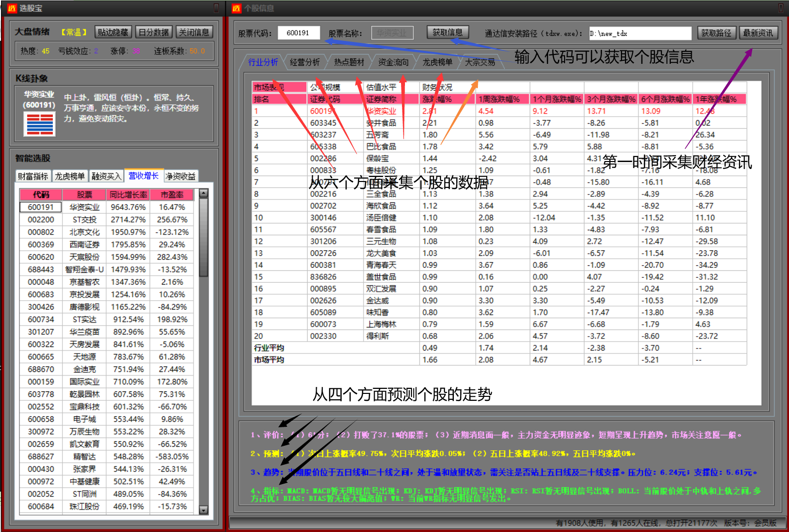
Task: Click the 贴边隐藏 button
Action: pos(113,32)
